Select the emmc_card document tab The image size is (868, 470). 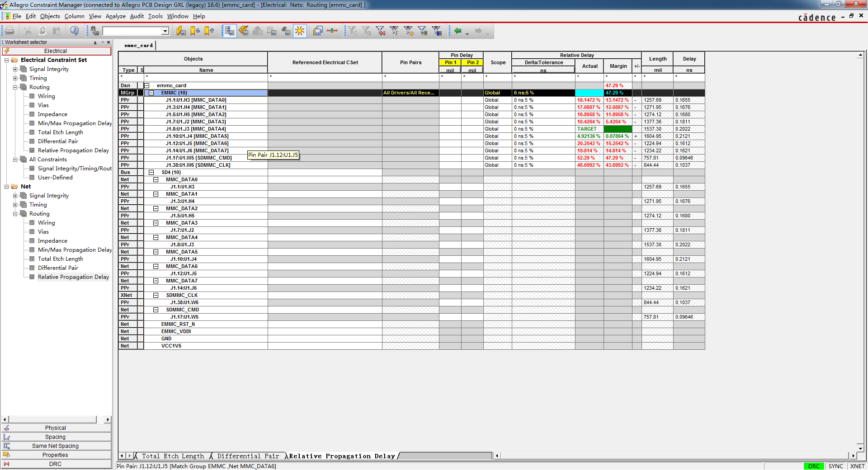click(x=139, y=46)
